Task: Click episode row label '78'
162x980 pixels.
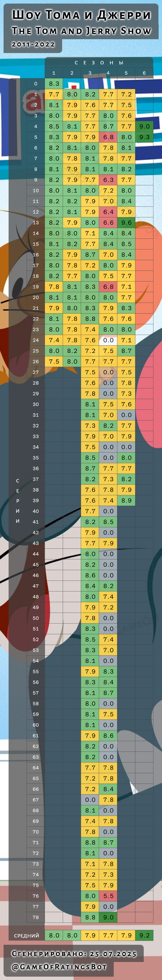Action: 36,917
